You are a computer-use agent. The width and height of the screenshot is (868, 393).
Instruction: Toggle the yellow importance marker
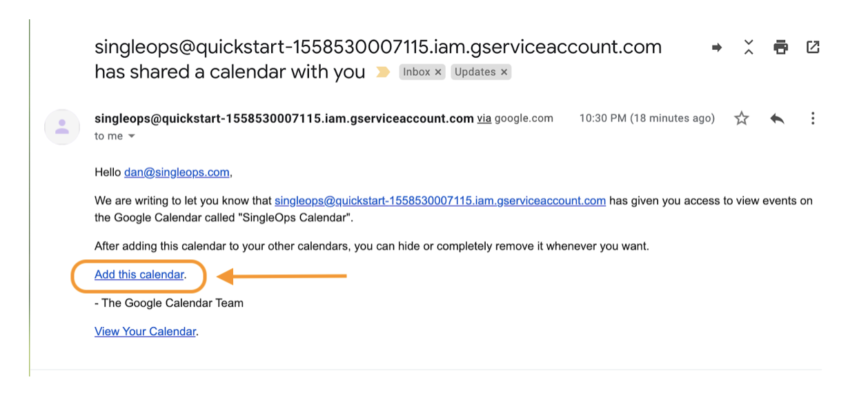382,72
